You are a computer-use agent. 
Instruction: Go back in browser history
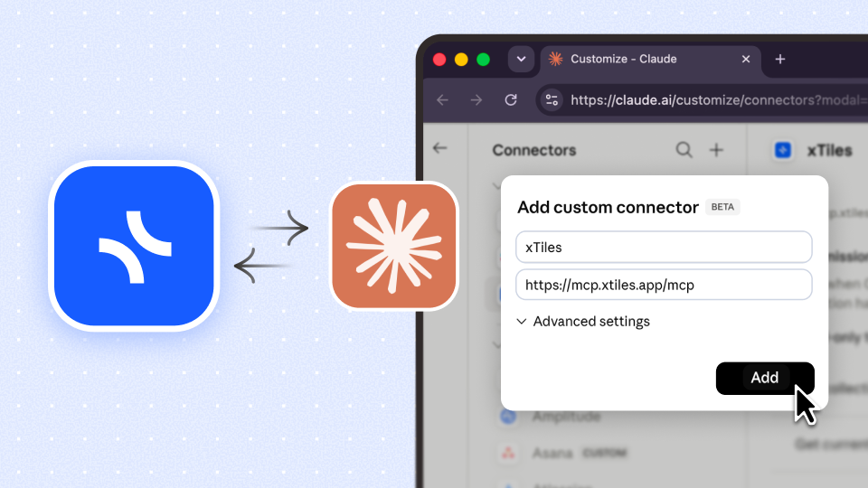point(442,100)
